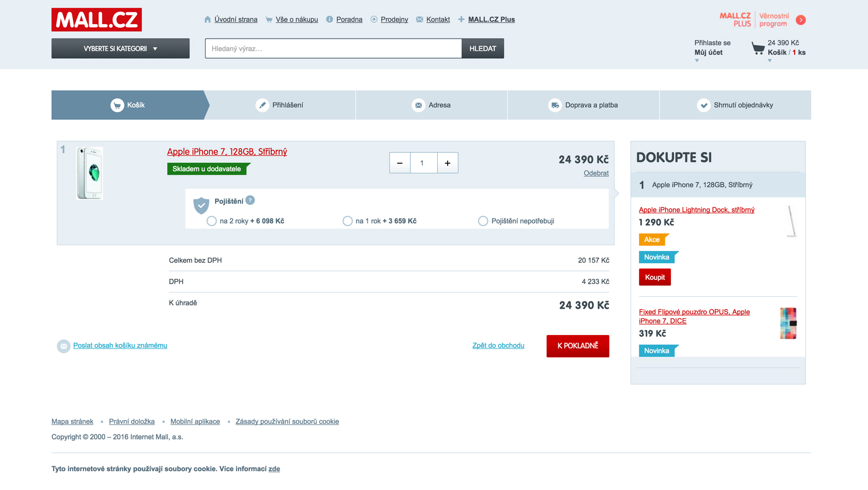The height and width of the screenshot is (490, 868).
Task: Click the envelope icon beside Poslat obsah košíku
Action: tap(63, 346)
